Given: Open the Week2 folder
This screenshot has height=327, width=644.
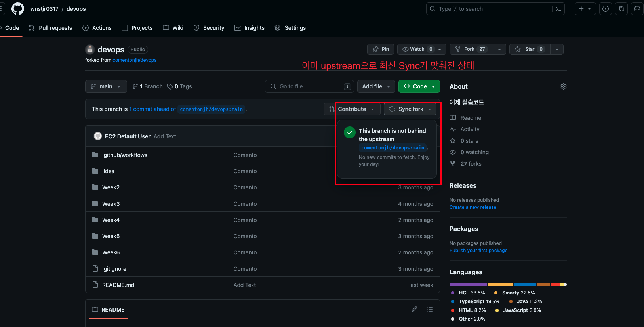Looking at the screenshot, I should (x=111, y=187).
